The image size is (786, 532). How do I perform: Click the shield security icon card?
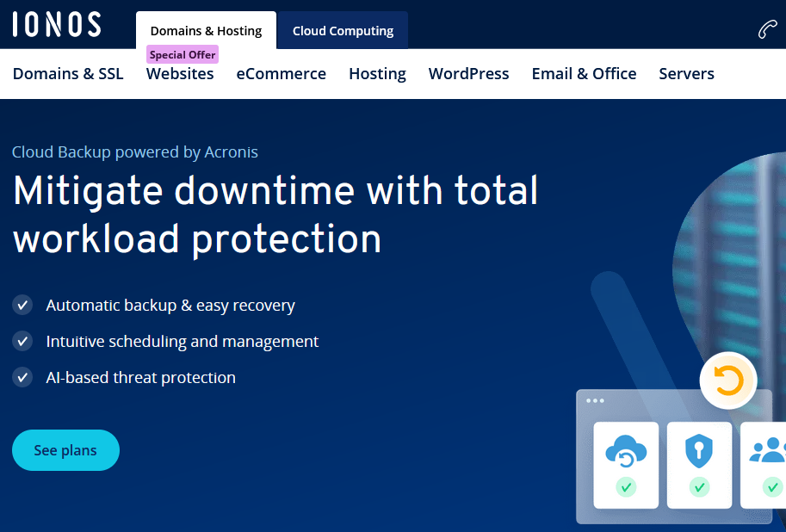pos(699,463)
